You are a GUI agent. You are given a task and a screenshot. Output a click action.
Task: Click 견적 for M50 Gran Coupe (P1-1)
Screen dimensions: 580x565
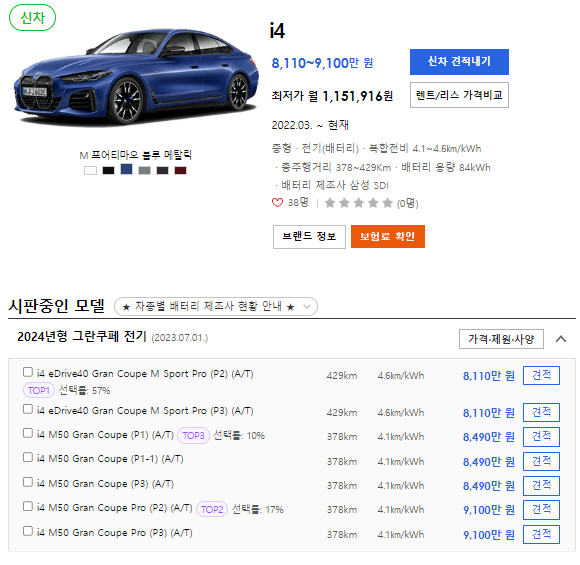pyautogui.click(x=541, y=461)
